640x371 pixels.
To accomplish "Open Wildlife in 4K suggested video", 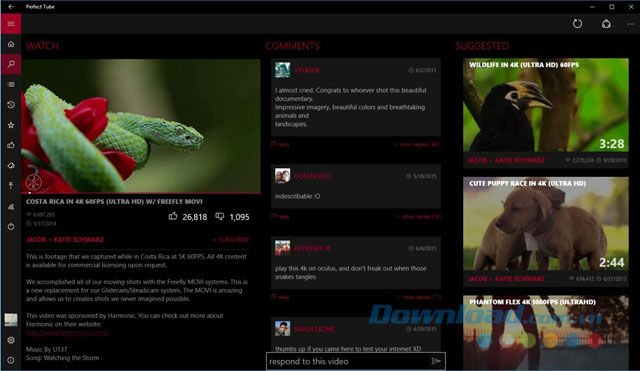I will tap(546, 105).
